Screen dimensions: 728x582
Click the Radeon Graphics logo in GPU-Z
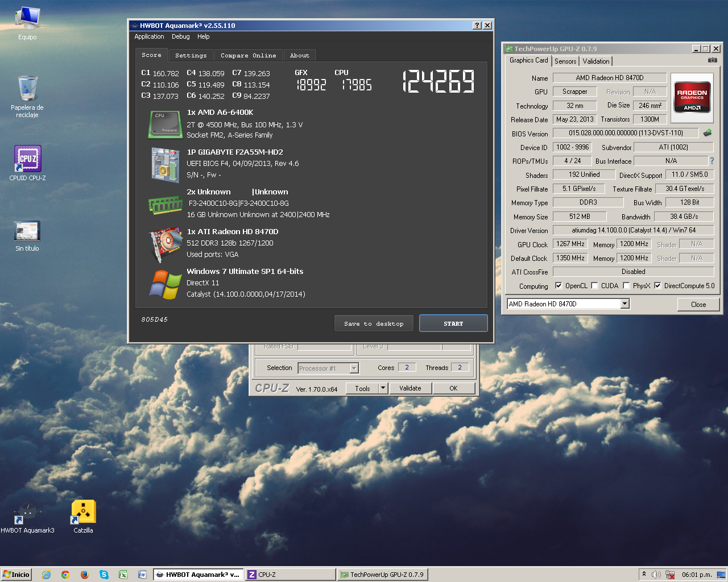click(x=692, y=98)
